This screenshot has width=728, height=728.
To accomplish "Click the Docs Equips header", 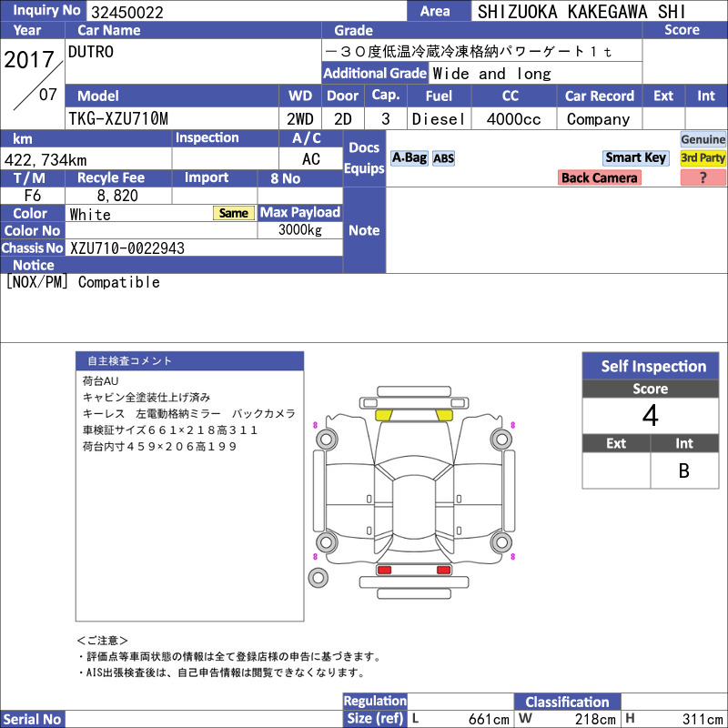I will tap(364, 157).
